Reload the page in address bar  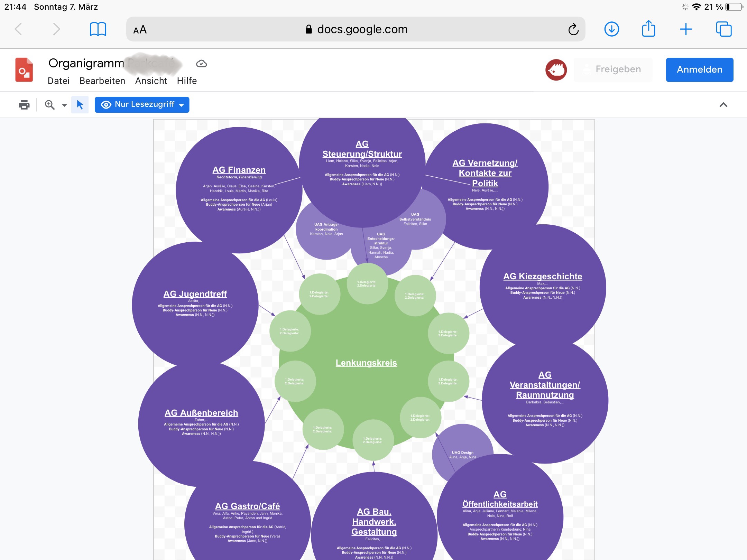(573, 29)
